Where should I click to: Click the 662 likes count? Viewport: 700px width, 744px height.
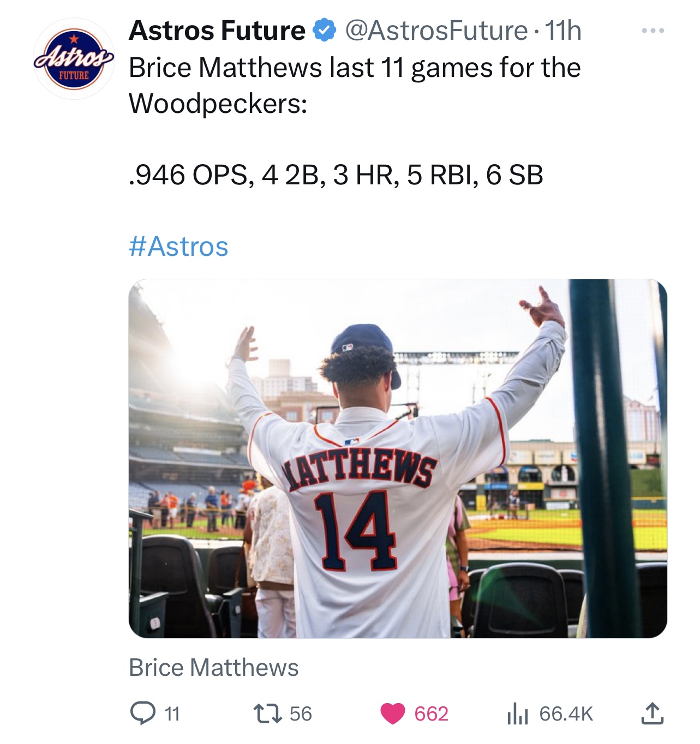coord(431,713)
